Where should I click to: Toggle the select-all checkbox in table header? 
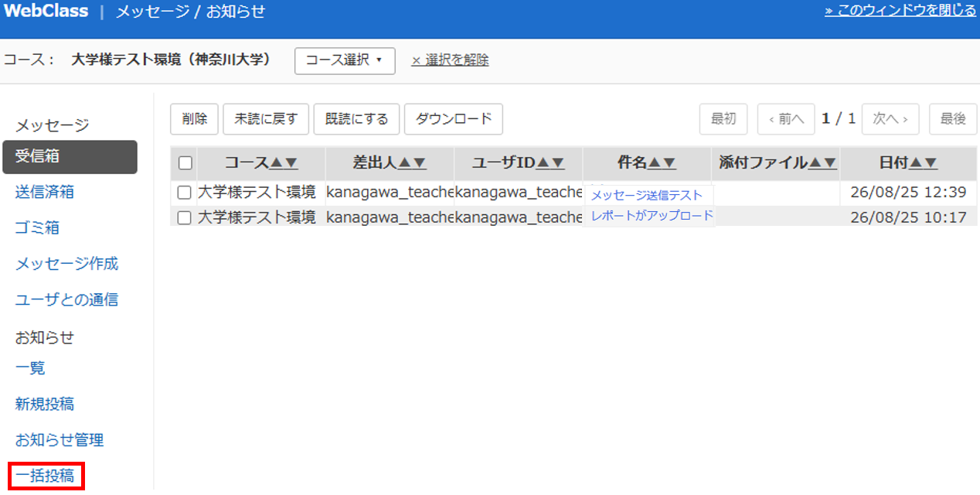(x=185, y=163)
